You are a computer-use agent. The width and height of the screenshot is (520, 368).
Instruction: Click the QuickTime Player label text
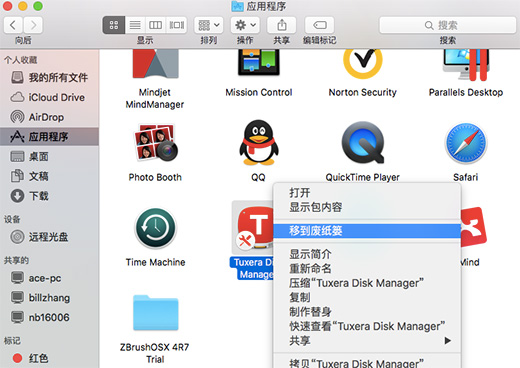pyautogui.click(x=363, y=177)
